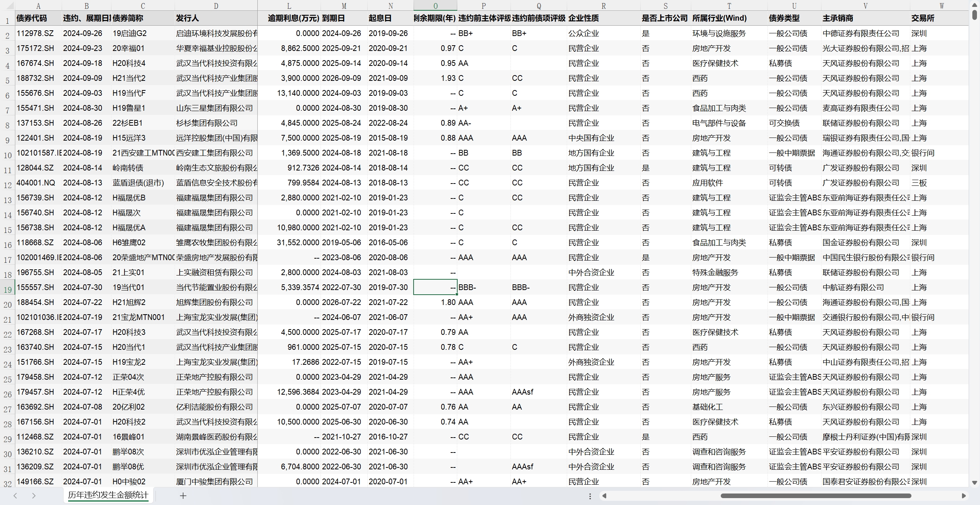Click the horizontal scrollbar thumb

(816, 496)
